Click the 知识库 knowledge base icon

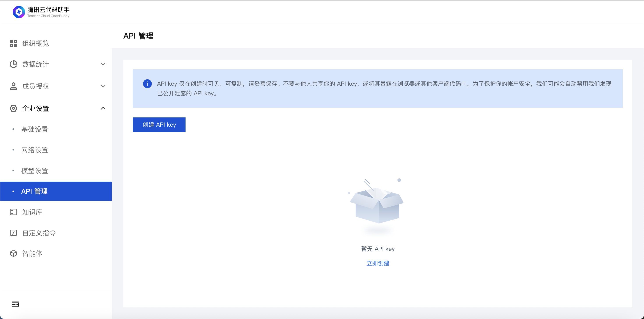point(14,212)
